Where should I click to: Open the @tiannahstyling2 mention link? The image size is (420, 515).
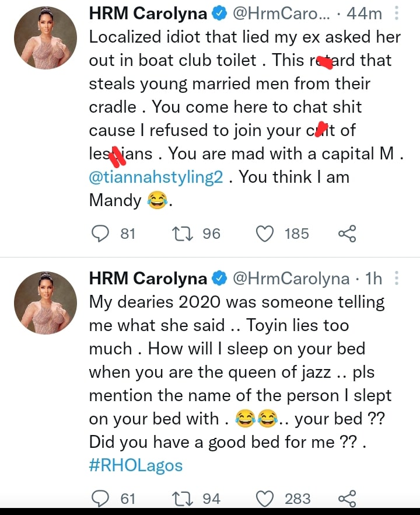(156, 178)
